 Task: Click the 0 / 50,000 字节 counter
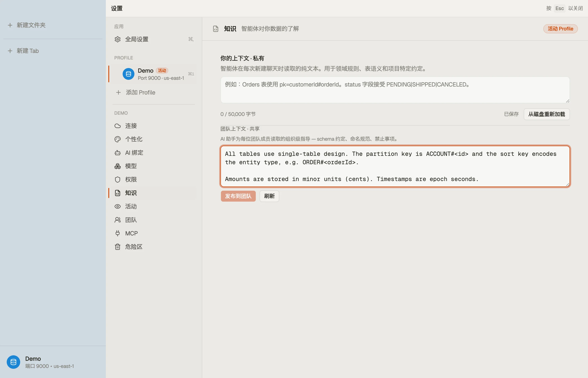tap(238, 114)
